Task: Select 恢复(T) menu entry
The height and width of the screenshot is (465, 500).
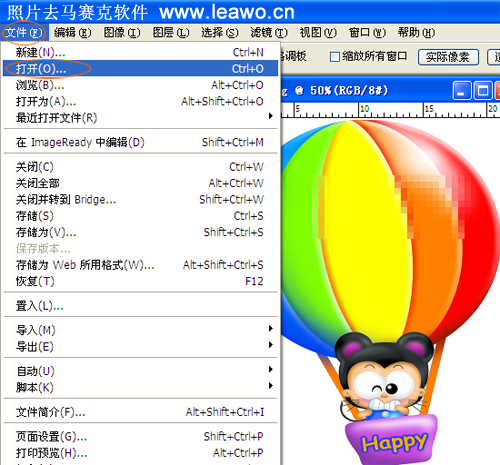Action: coord(140,281)
